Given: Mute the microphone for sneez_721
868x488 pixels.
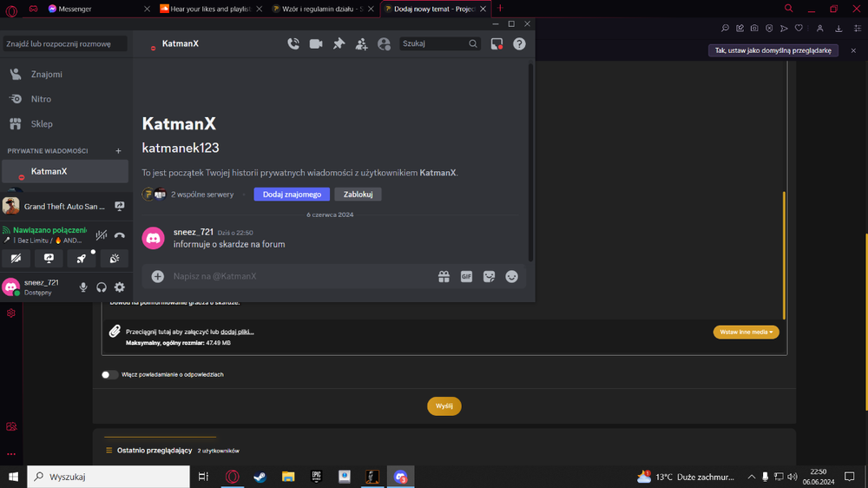Looking at the screenshot, I should pyautogui.click(x=83, y=287).
